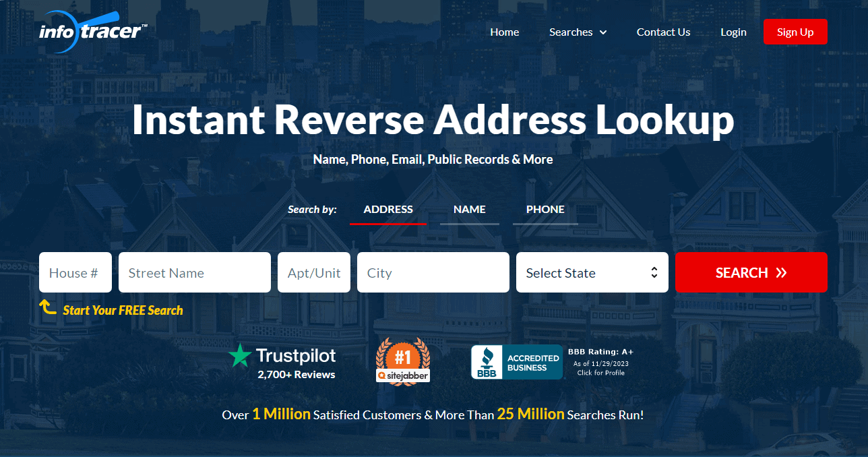Click the yellow curved arrow graphic

(46, 307)
